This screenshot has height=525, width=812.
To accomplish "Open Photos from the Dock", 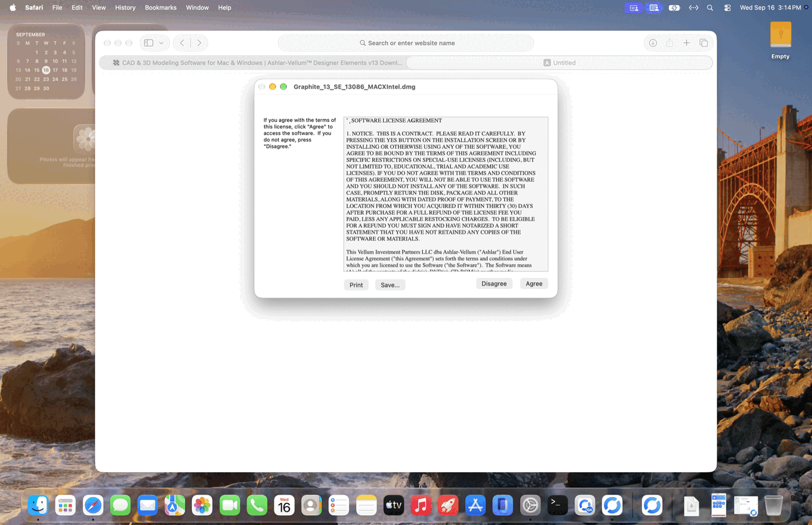I will 202,505.
